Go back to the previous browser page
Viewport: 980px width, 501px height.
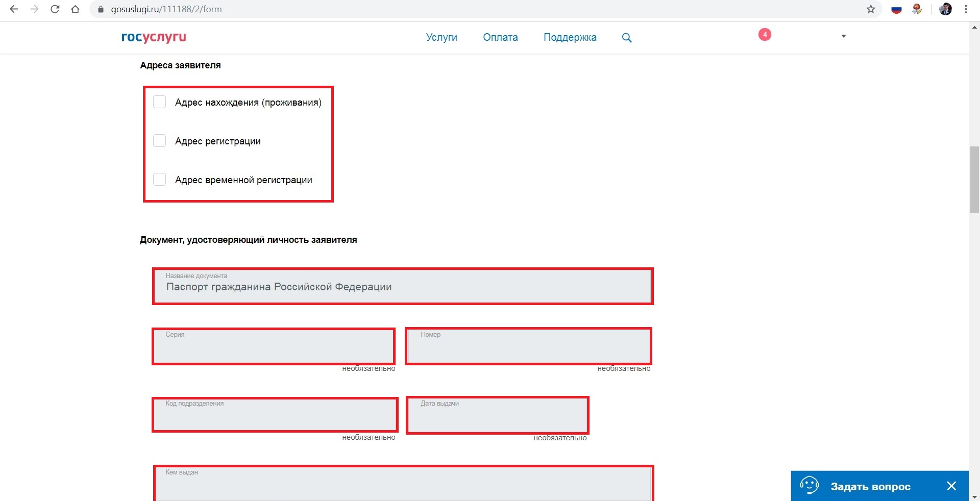pos(14,9)
